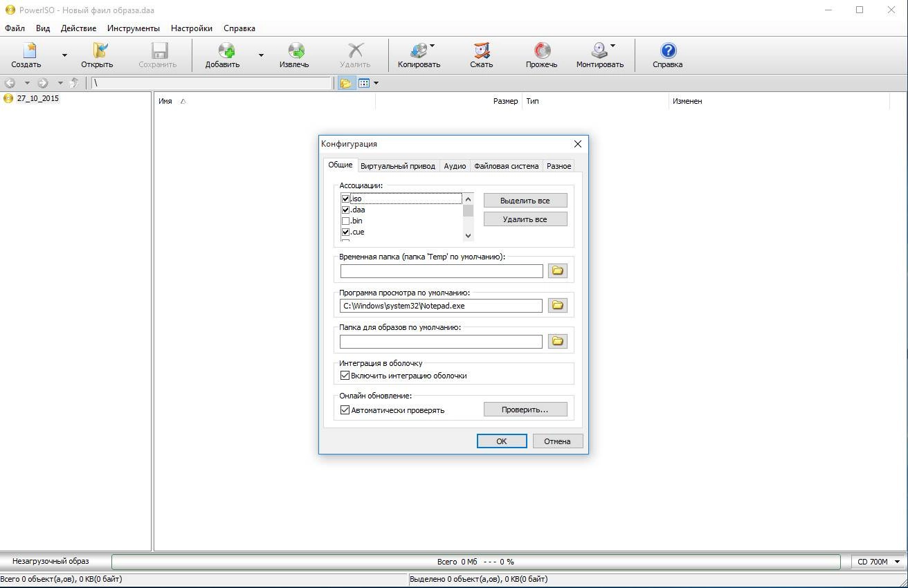Open the Действие menu
The image size is (908, 588).
[x=78, y=28]
